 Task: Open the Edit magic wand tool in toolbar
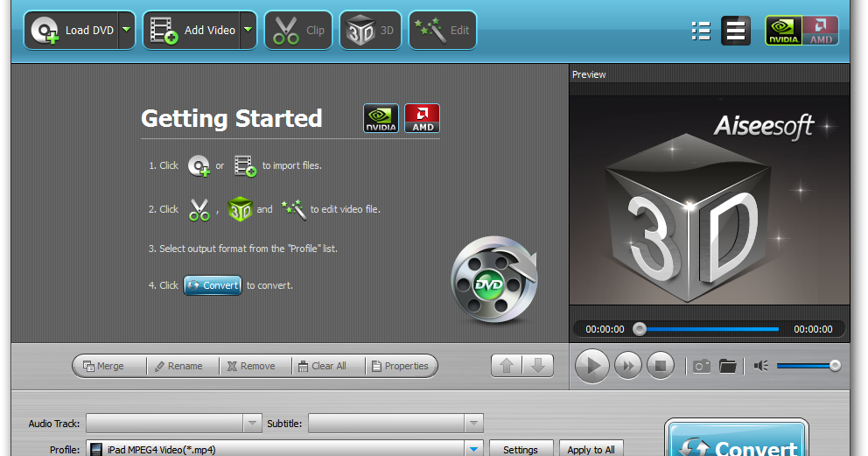[442, 31]
